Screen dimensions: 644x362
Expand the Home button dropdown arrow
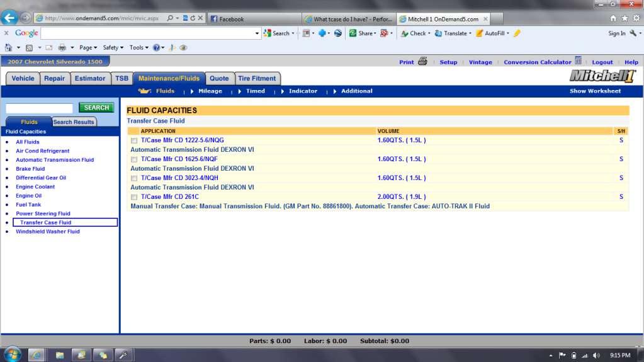(18, 48)
